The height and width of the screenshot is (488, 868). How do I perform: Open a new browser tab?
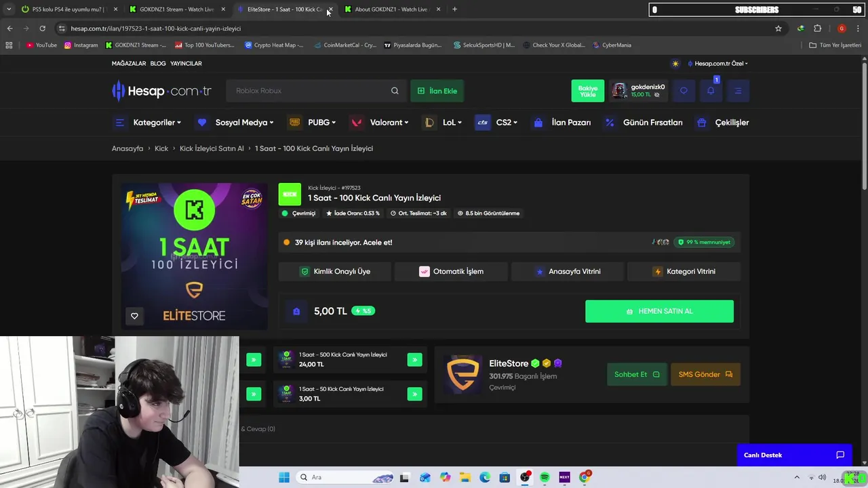pos(454,9)
